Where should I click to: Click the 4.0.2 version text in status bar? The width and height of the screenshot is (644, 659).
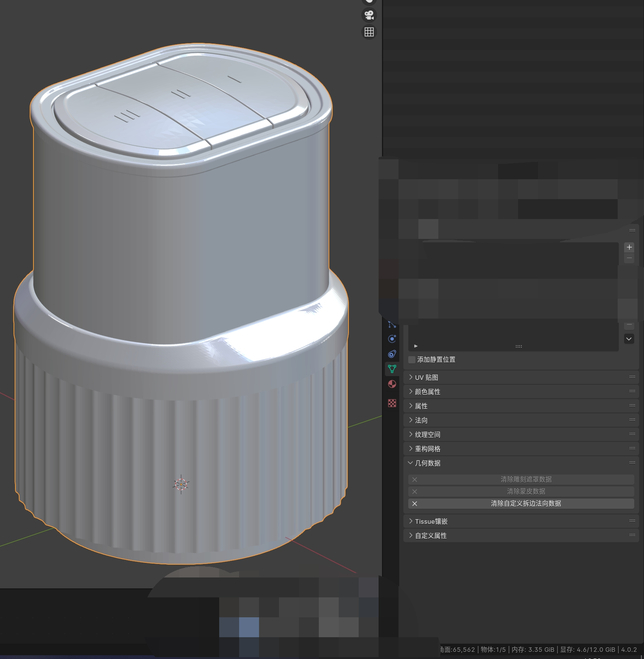pyautogui.click(x=629, y=650)
